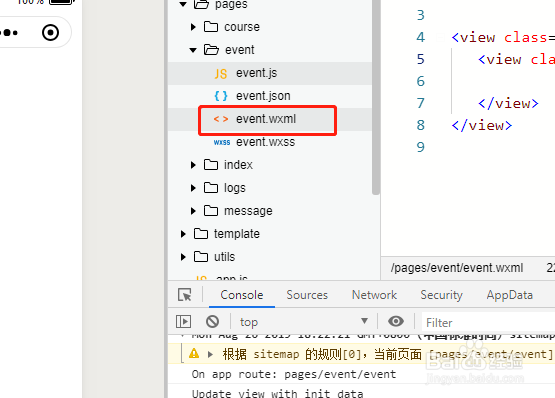
Task: Click the JS icon of event.js
Action: [x=221, y=73]
